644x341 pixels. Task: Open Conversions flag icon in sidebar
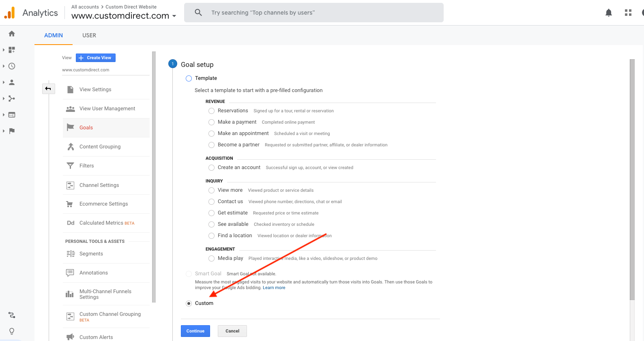12,131
